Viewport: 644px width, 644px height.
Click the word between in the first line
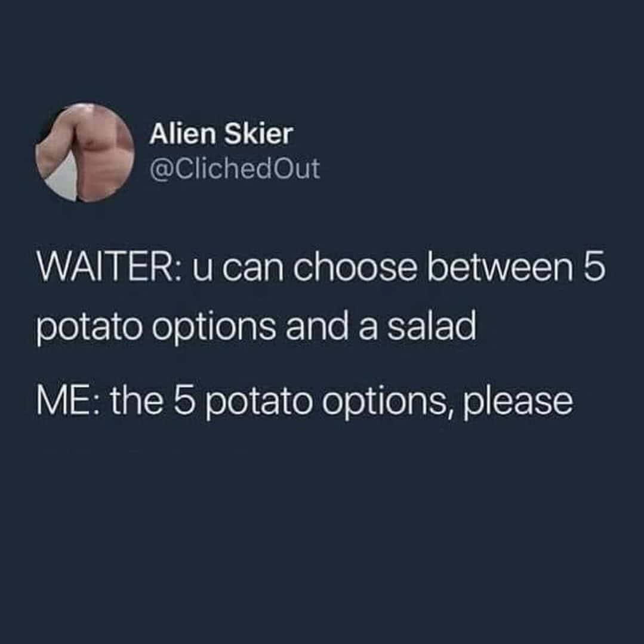coord(500,267)
